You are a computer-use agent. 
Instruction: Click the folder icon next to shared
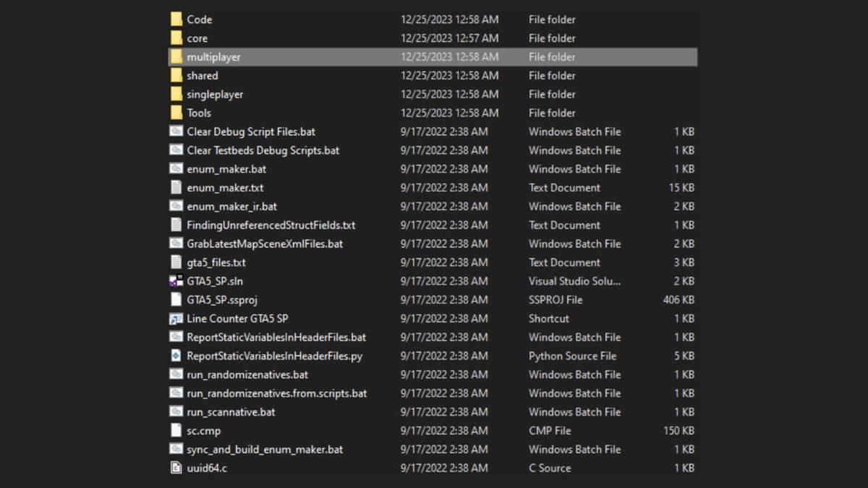point(176,75)
